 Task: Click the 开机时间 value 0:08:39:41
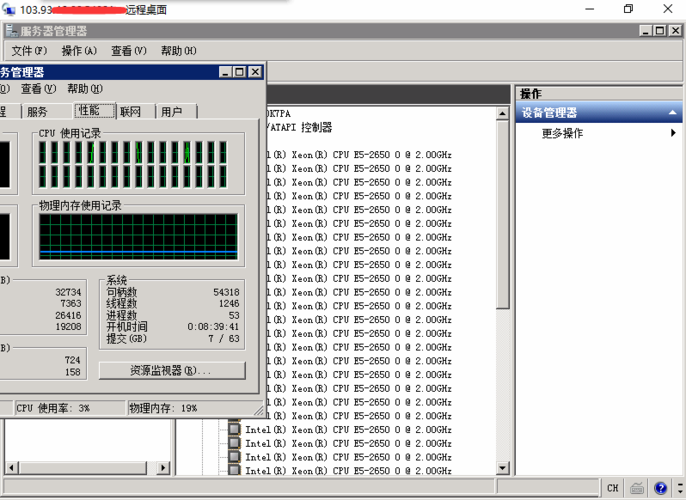[x=213, y=327]
